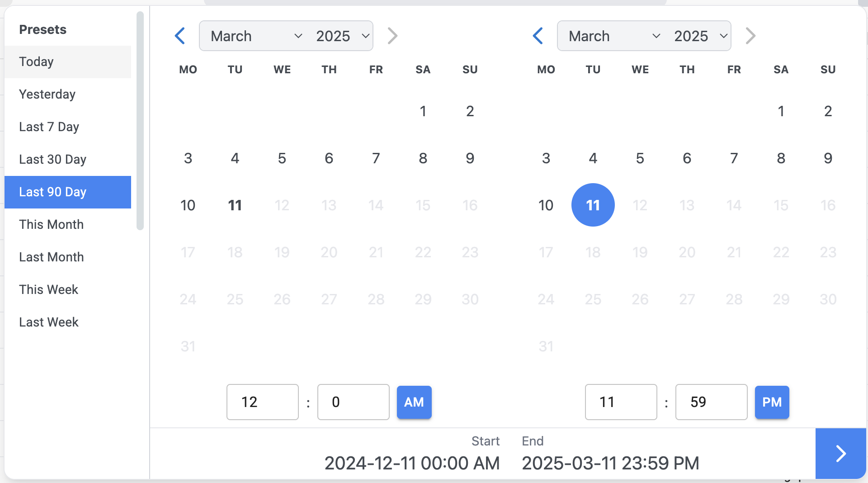This screenshot has height=483, width=868.
Task: Open the start calendar year dropdown
Action: click(343, 36)
